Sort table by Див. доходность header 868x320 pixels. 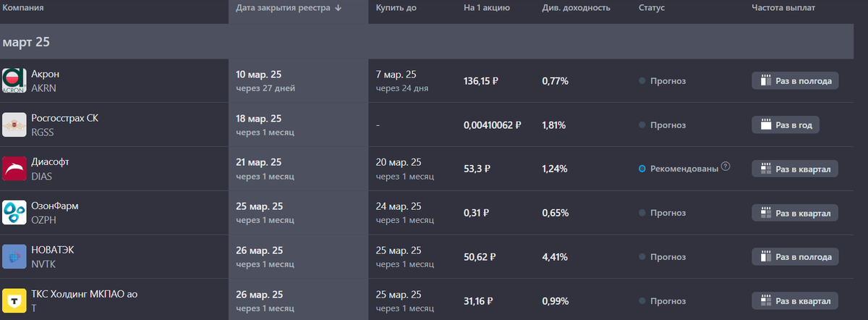576,8
